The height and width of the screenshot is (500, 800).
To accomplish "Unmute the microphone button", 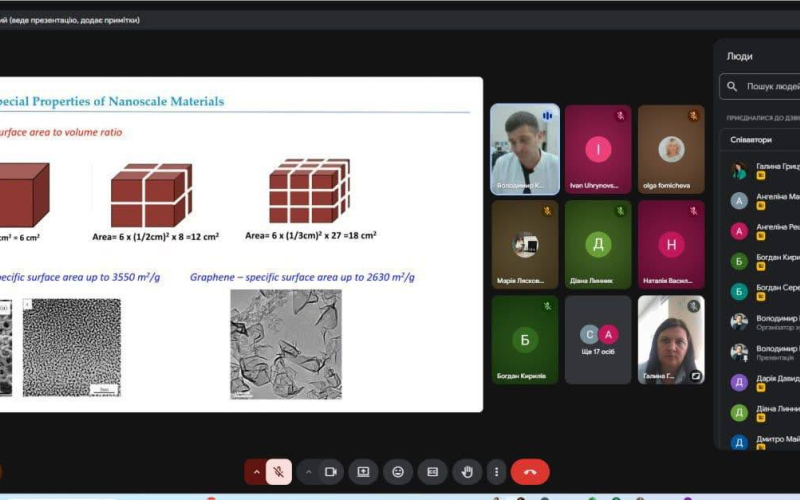I will click(x=279, y=472).
